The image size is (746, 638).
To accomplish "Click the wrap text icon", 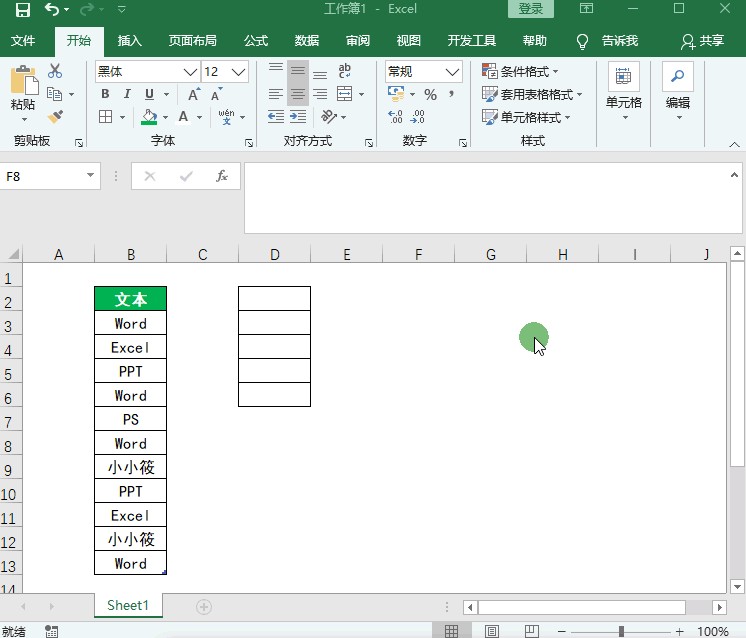I will (x=345, y=71).
